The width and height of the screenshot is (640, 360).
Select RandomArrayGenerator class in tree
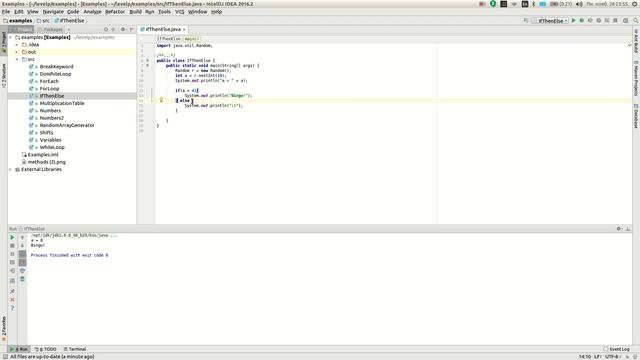click(x=67, y=125)
